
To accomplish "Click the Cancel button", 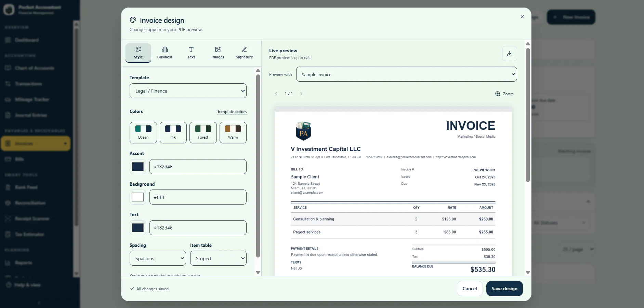I will [x=470, y=289].
